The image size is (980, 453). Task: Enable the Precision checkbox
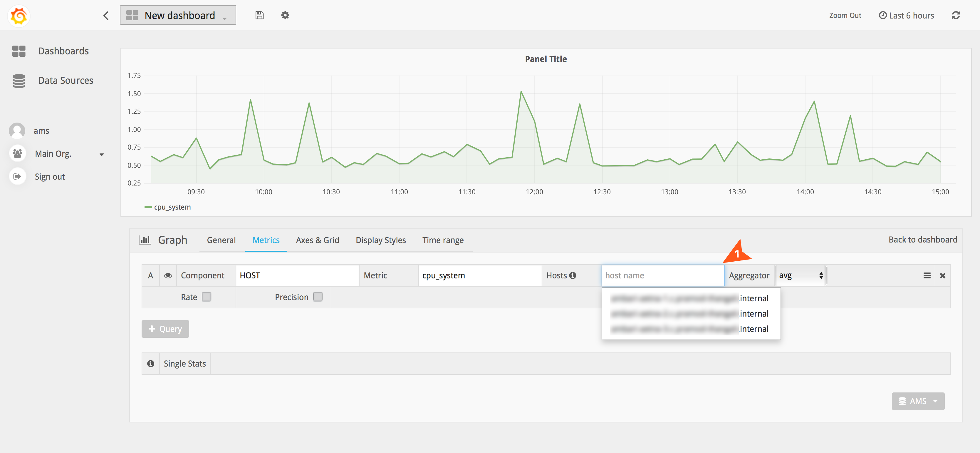point(318,297)
